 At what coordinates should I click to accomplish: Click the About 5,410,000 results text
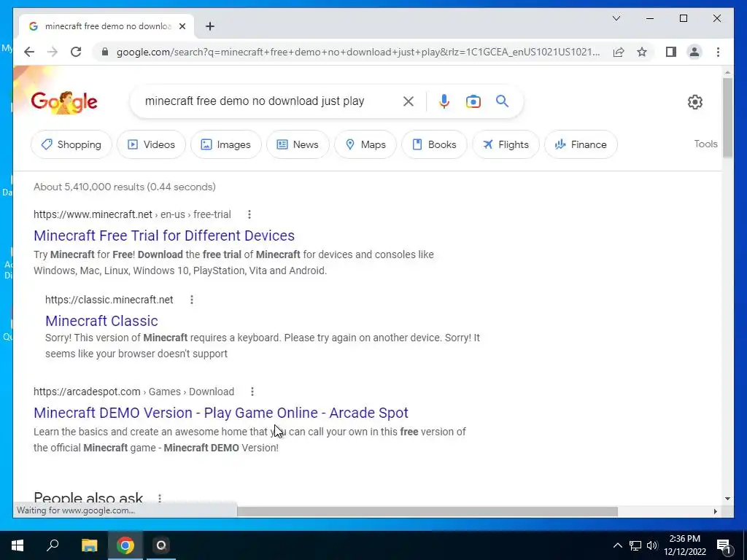pos(124,187)
